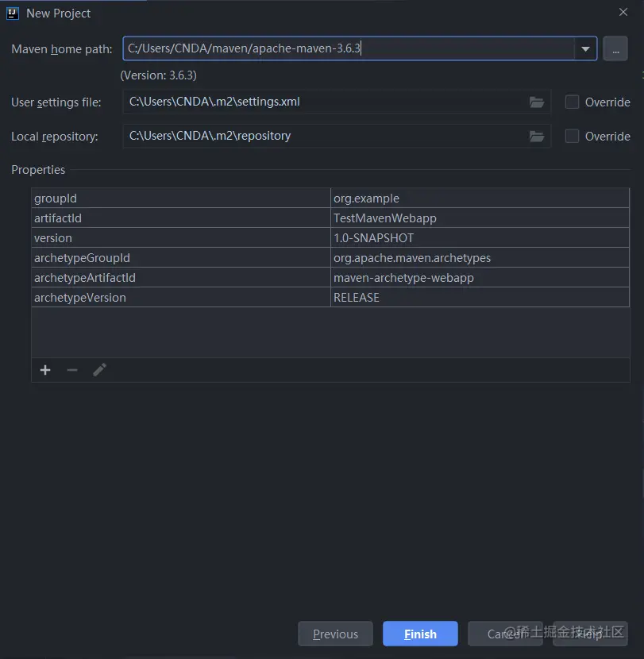Screen dimensions: 644x659
Task: Select the RELEASE value cell
Action: [480, 298]
